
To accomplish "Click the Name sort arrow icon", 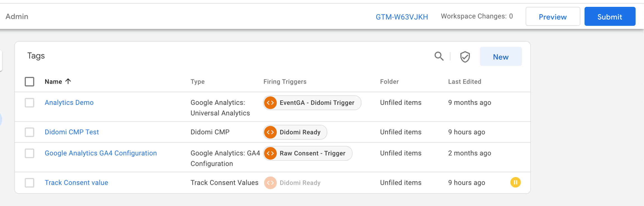I will pos(68,81).
